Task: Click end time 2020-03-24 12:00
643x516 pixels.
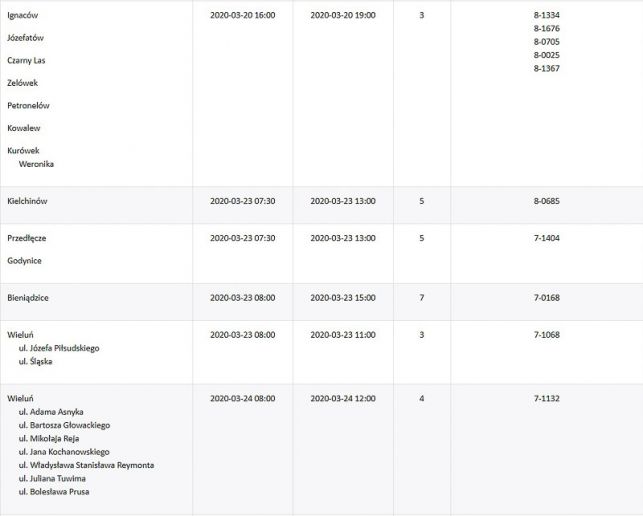Action: click(343, 398)
